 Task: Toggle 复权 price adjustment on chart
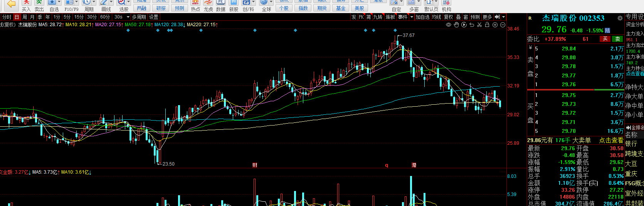448,17
